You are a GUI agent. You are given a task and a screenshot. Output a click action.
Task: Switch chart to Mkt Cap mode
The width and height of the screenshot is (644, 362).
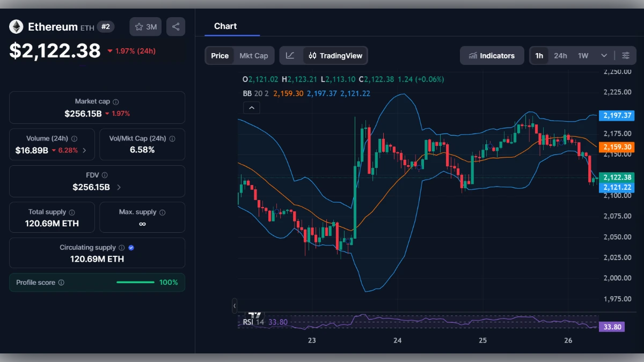click(253, 55)
